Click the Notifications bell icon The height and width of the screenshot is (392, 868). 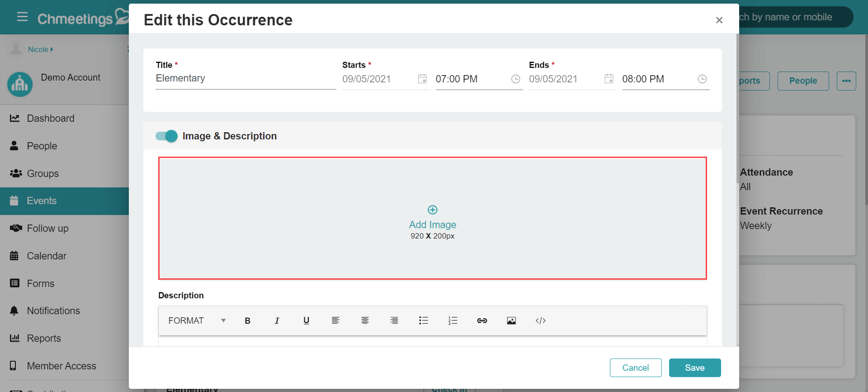[x=14, y=311]
